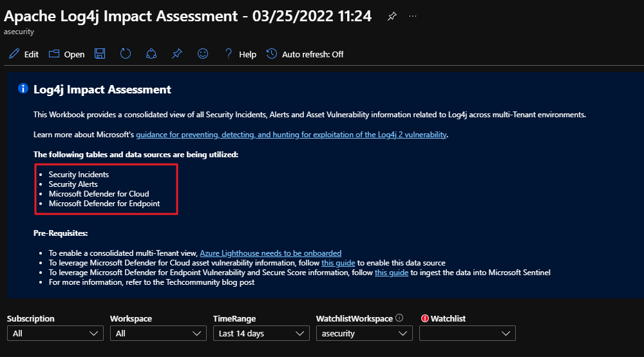The image size is (644, 357).
Task: Open the Log4j 2 vulnerability guidance link
Action: click(291, 135)
